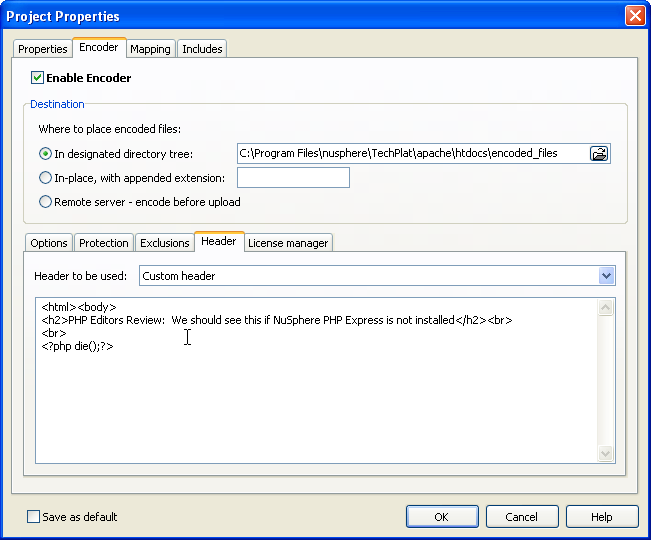The width and height of the screenshot is (651, 540).
Task: Open the Protection sub-tab
Action: (104, 243)
